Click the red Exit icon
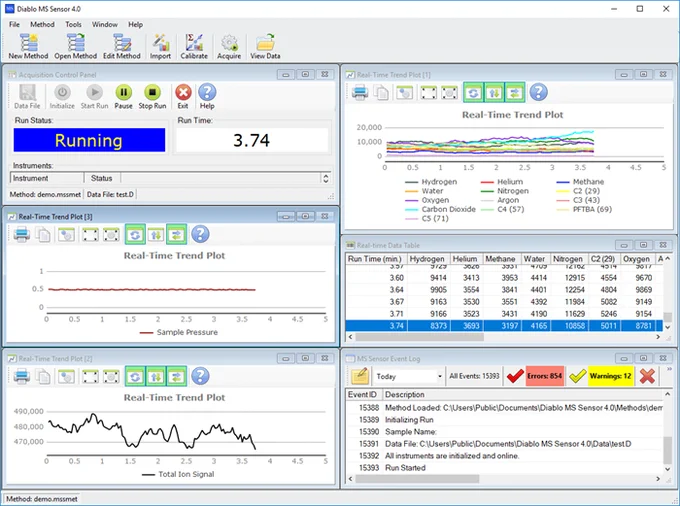The height and width of the screenshot is (506, 680). coord(183,96)
